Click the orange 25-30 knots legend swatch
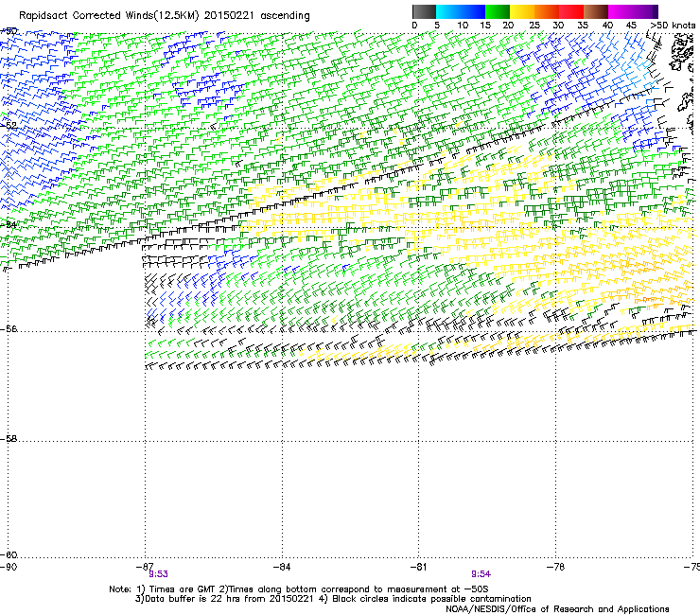 click(547, 11)
